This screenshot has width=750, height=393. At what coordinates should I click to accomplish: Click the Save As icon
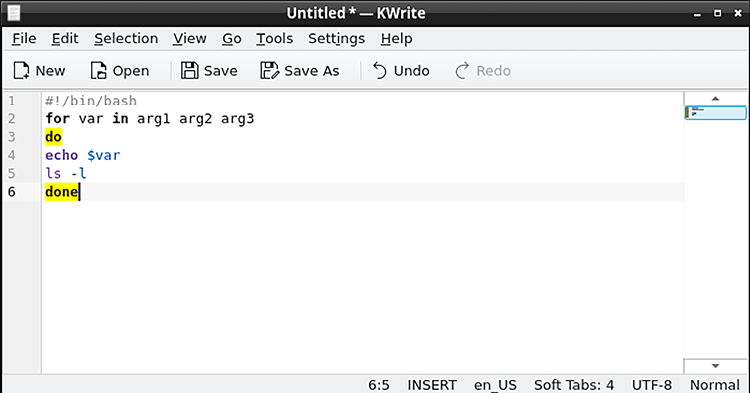(269, 71)
